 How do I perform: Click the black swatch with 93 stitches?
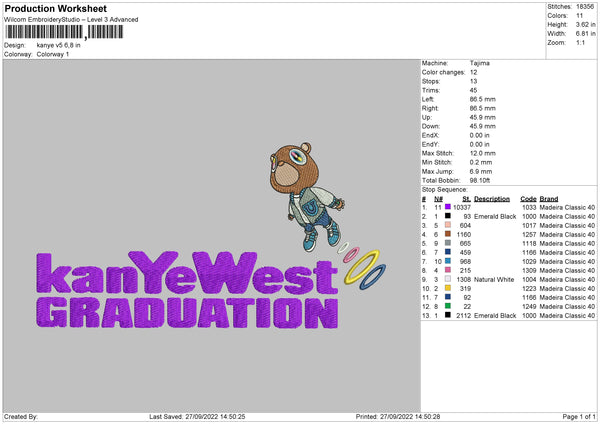pyautogui.click(x=448, y=216)
